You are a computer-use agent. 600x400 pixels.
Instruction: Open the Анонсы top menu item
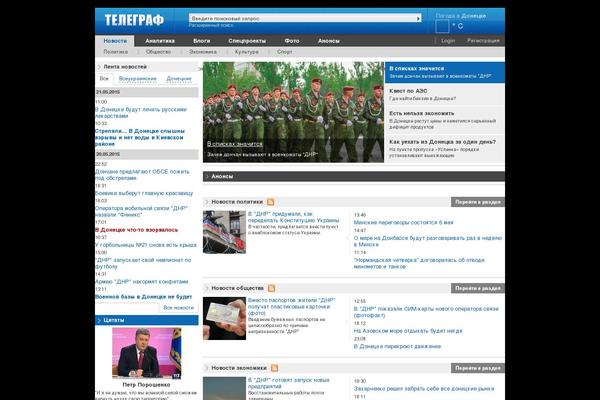[329, 41]
